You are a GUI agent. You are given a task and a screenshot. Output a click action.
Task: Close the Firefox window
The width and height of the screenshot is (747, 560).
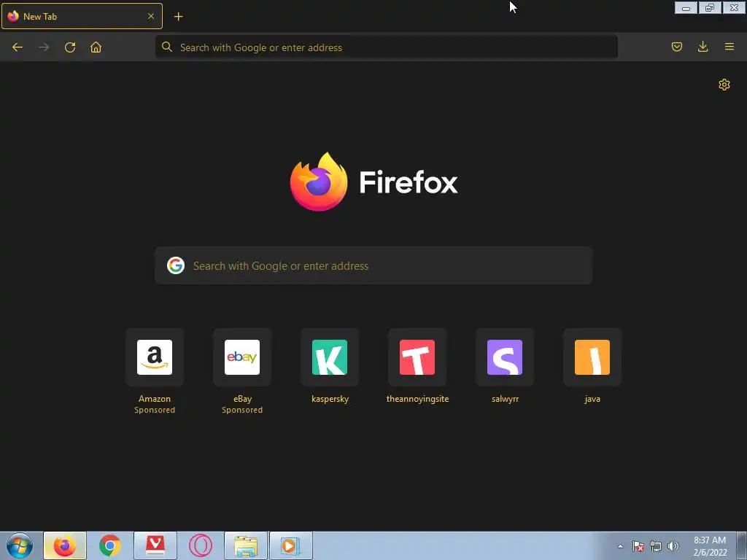[x=734, y=7]
